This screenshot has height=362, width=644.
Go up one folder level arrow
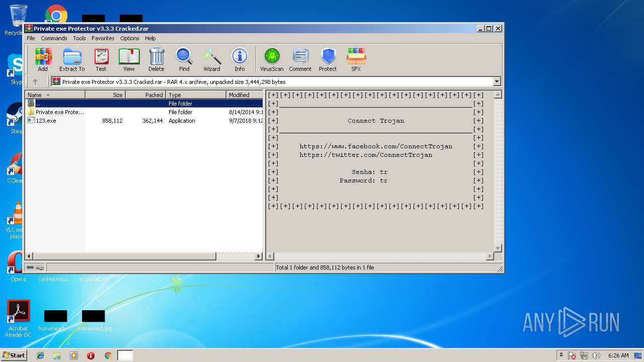[x=35, y=81]
